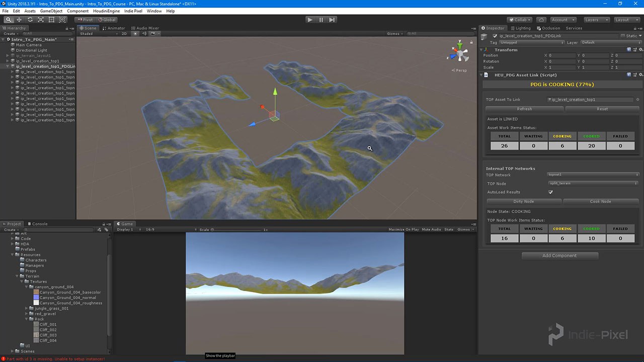Open the Layout dropdown

(x=626, y=20)
